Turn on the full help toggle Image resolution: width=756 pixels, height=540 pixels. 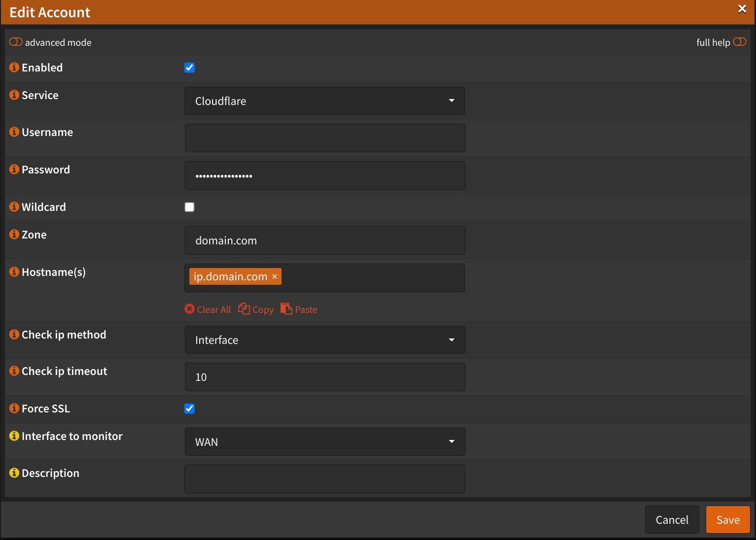pyautogui.click(x=739, y=42)
